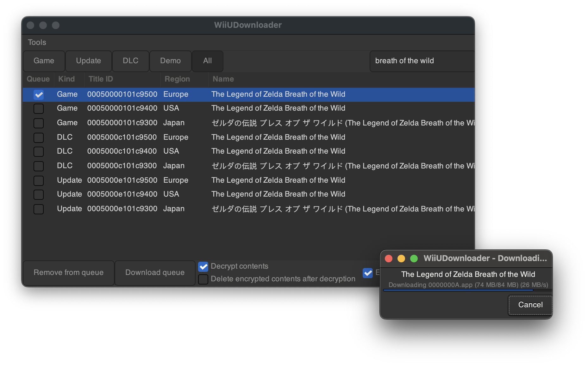The height and width of the screenshot is (366, 588).
Task: Click the download progress bar
Action: [x=467, y=290]
